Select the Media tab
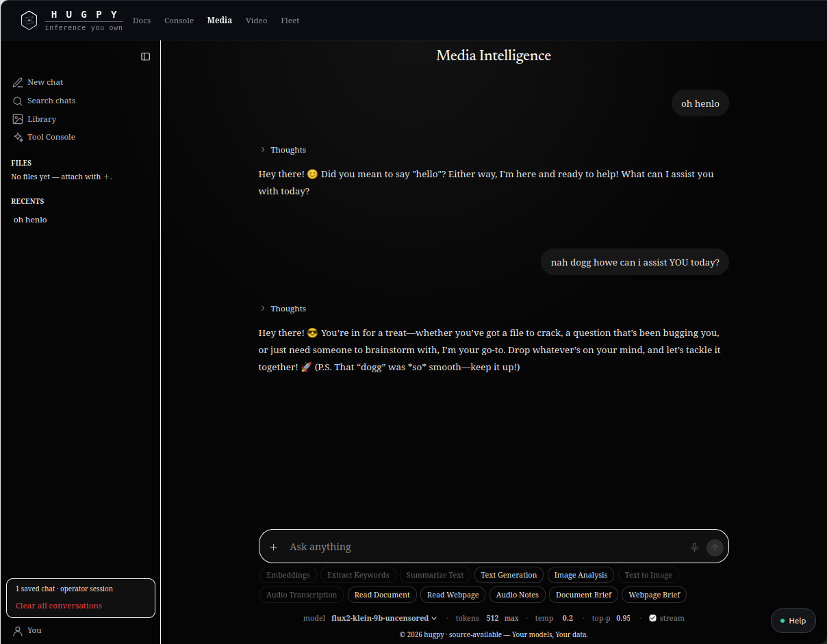The width and height of the screenshot is (827, 644). coord(220,21)
